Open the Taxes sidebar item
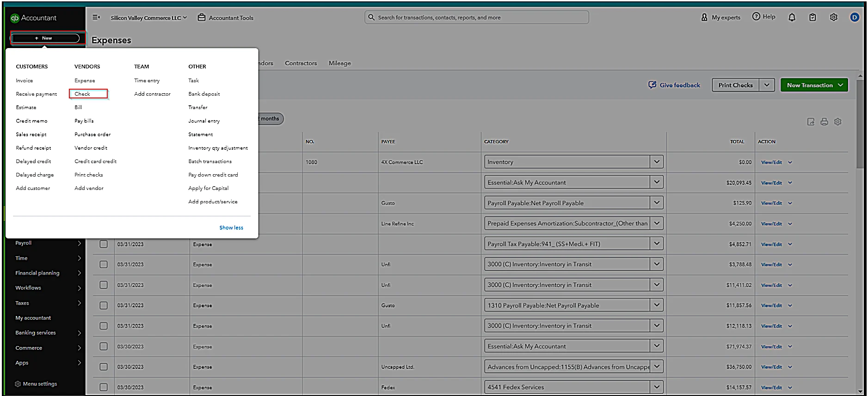This screenshot has height=396, width=868. [x=22, y=303]
